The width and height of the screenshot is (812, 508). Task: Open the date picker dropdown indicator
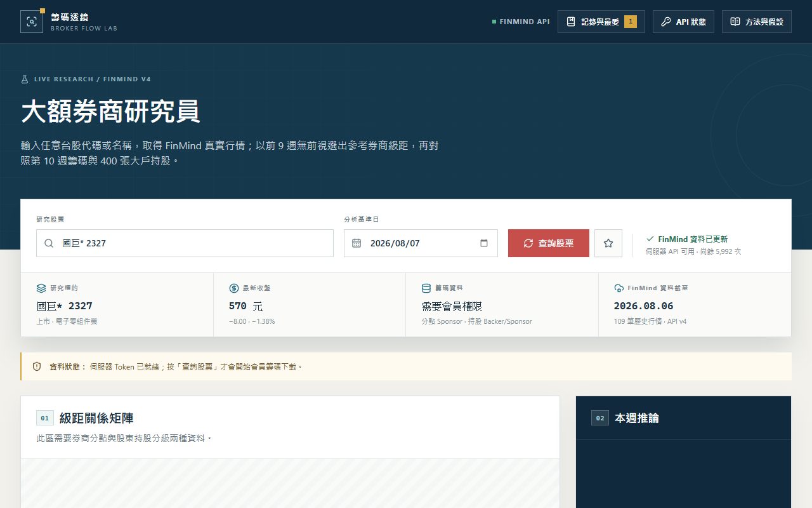click(x=484, y=243)
